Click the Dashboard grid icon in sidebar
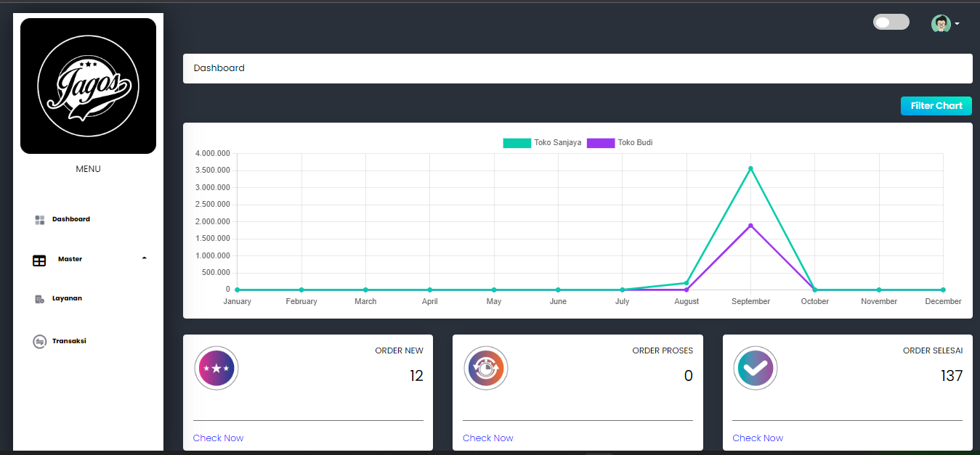980x455 pixels. 40,220
